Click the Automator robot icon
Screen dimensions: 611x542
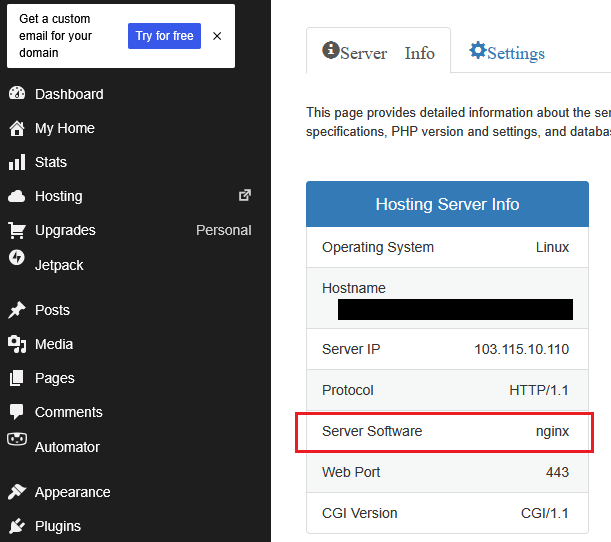(x=17, y=439)
